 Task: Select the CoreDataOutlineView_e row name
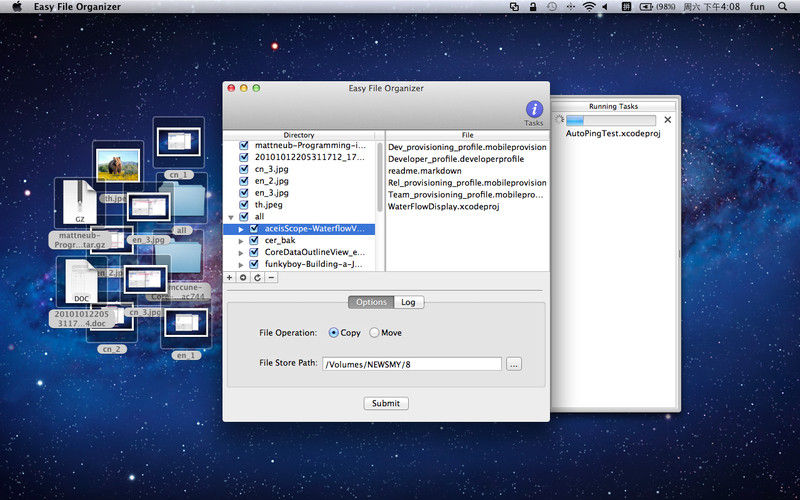pos(314,252)
